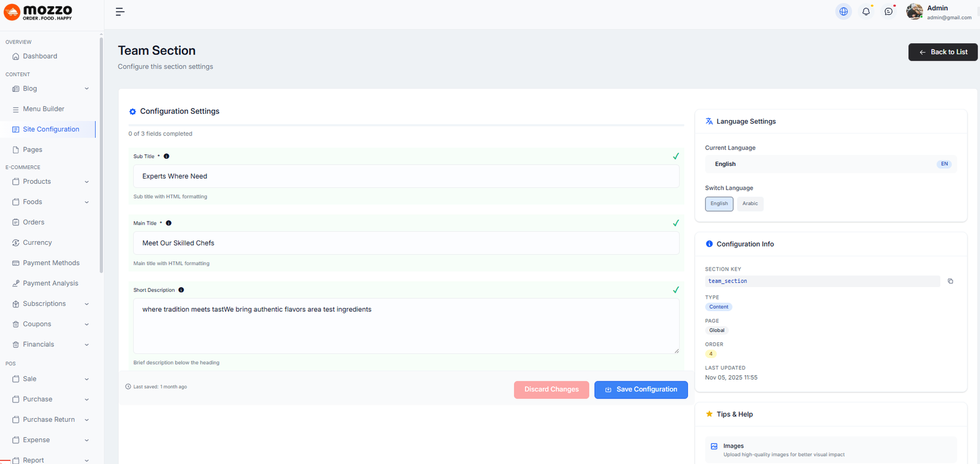Viewport: 980px width, 464px height.
Task: Open Dashboard from the sidebar
Action: [40, 56]
